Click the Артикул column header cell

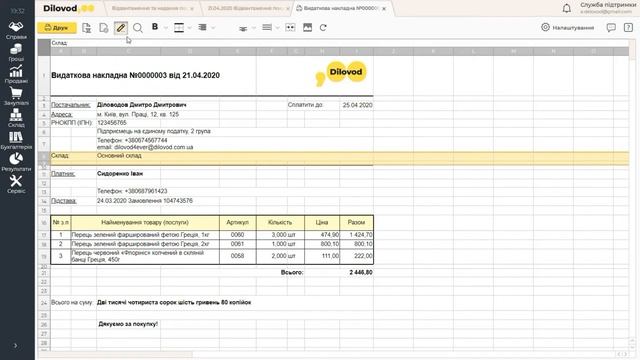(238, 222)
